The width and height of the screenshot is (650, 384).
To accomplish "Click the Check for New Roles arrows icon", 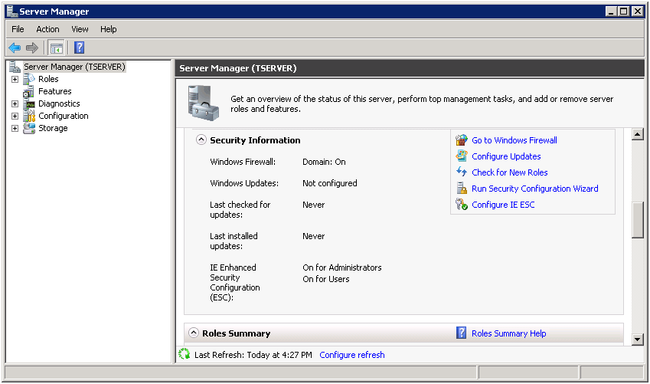I will (x=461, y=172).
